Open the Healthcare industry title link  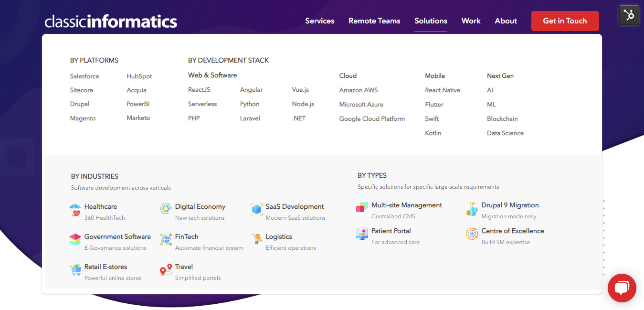(101, 207)
